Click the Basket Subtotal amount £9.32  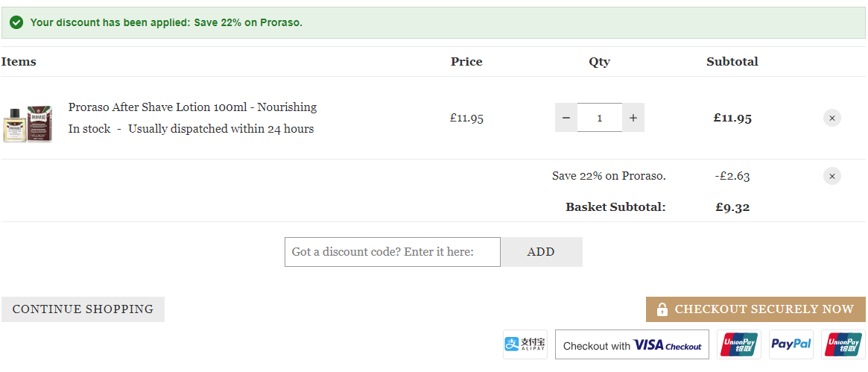click(x=732, y=207)
